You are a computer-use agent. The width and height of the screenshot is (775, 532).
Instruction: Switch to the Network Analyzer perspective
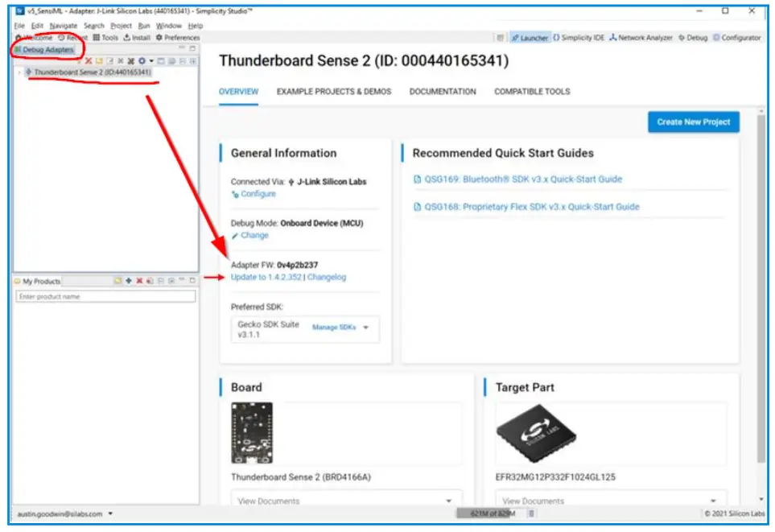tap(641, 38)
